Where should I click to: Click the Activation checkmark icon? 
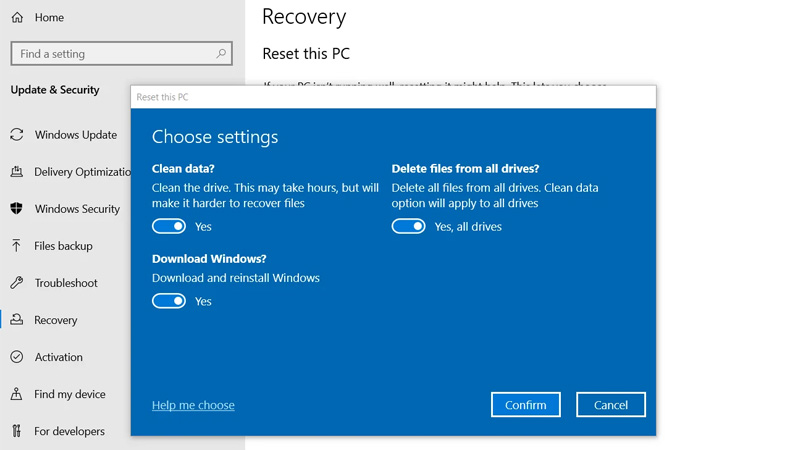coord(17,357)
